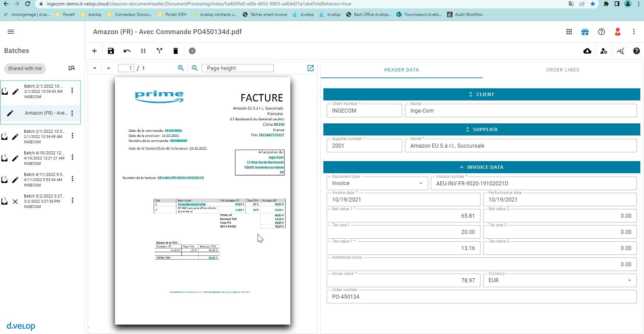Switch to ORDER LINES tab
Image resolution: width=644 pixels, height=334 pixels.
point(563,70)
